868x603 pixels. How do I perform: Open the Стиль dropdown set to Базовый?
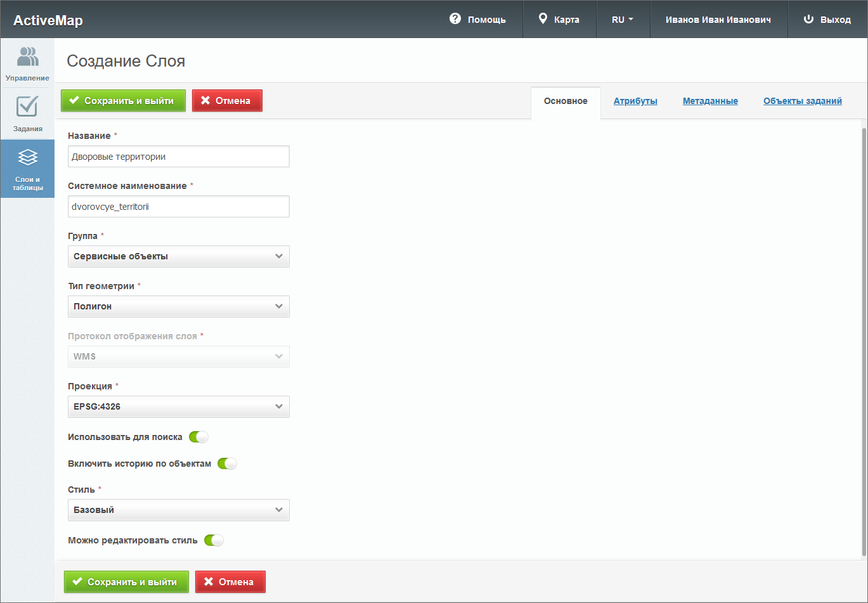(178, 510)
